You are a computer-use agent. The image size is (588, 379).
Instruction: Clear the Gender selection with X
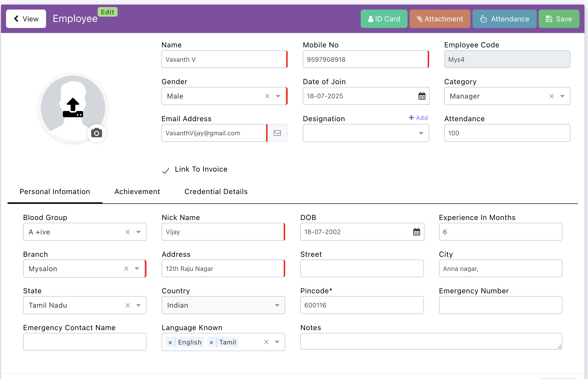[x=267, y=96]
